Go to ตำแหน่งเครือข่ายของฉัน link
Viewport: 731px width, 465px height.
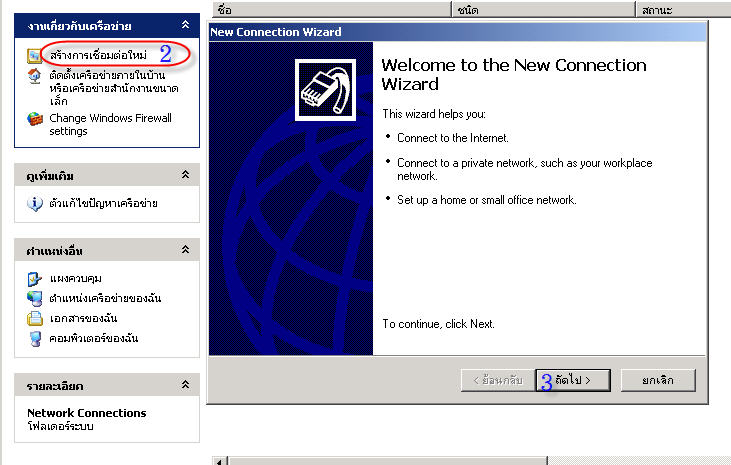coord(105,298)
